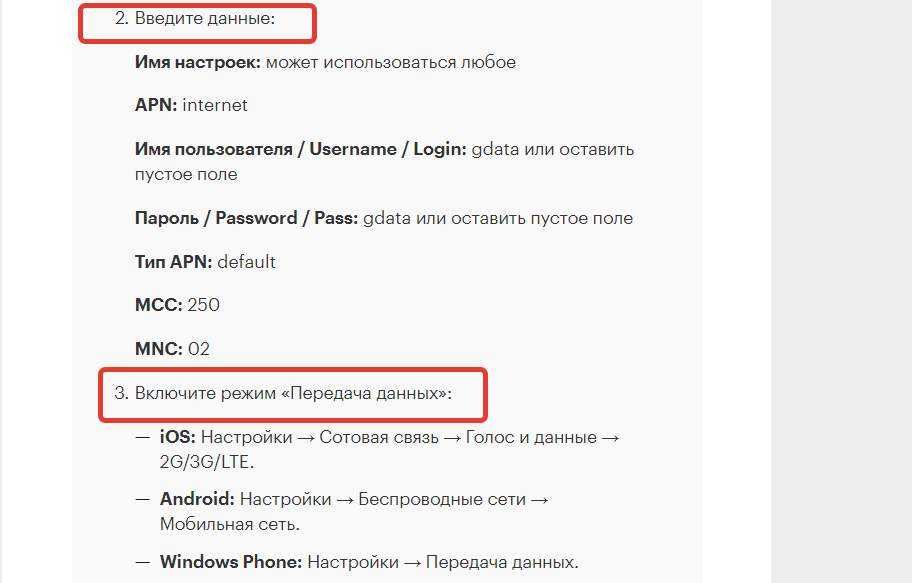Click the "Имя пользователя / Username / Login:" label
This screenshot has width=912, height=583.
coord(300,149)
